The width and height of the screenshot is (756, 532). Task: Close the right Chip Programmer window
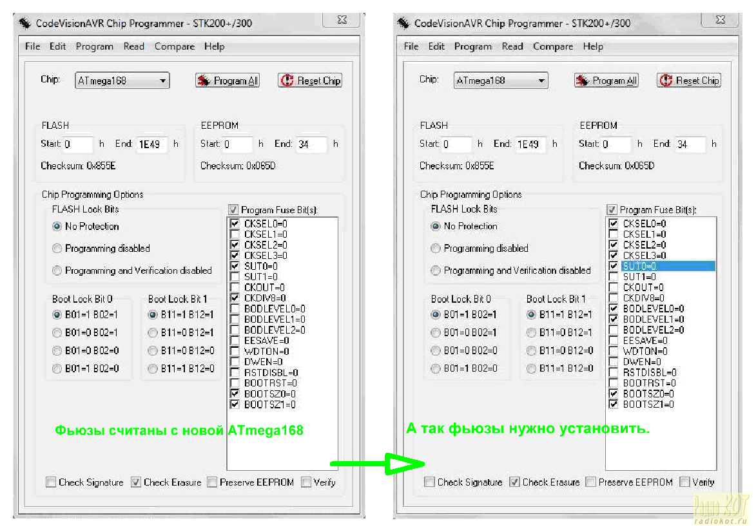click(x=721, y=19)
